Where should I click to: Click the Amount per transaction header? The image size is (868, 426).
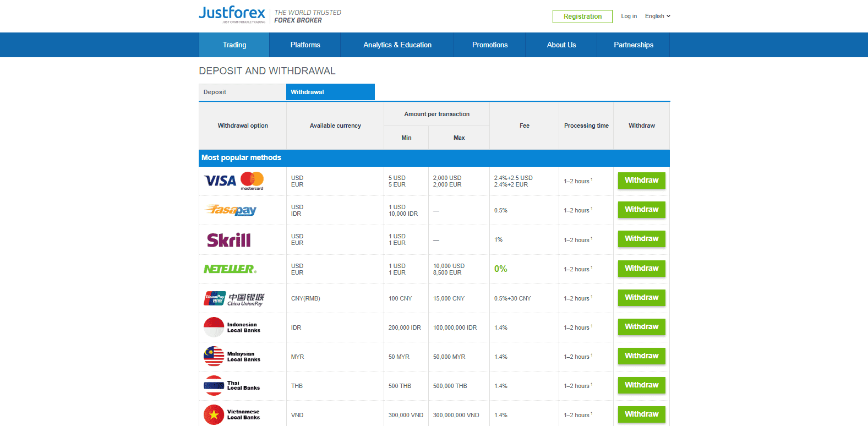[x=437, y=114]
